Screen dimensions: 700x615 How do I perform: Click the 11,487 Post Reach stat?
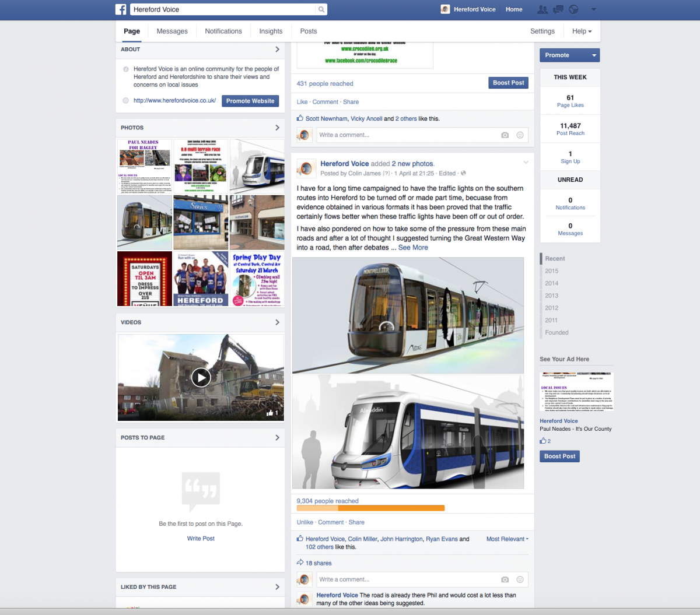tap(570, 129)
